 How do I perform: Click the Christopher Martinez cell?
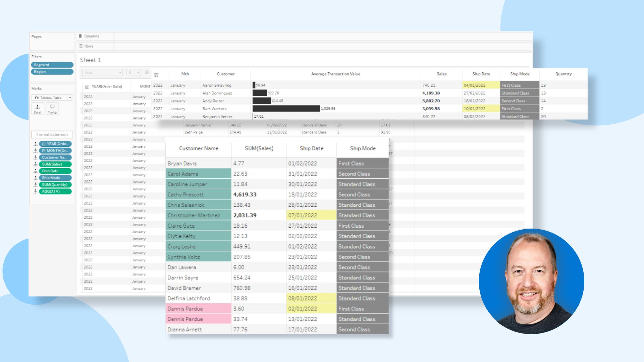pyautogui.click(x=198, y=216)
